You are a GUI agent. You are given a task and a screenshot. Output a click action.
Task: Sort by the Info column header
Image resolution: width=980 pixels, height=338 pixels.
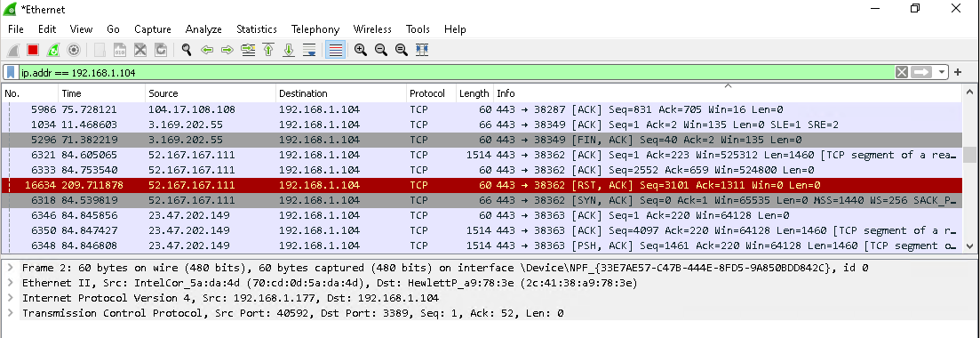click(727, 93)
